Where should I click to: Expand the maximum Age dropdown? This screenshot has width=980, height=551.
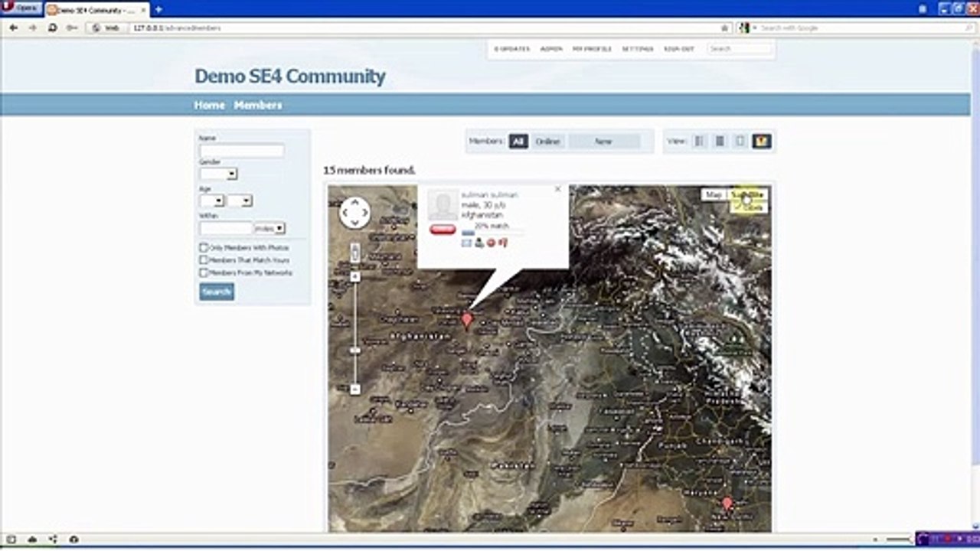[x=240, y=201]
